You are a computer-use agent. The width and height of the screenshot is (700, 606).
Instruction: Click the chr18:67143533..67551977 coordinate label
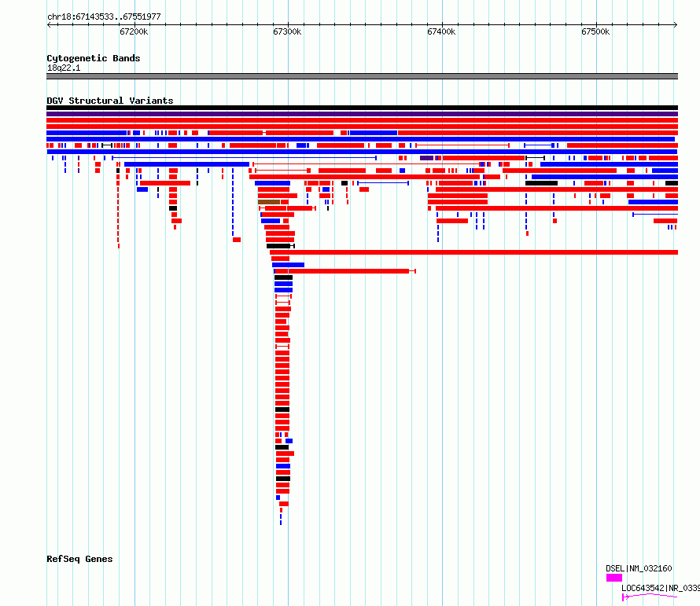pyautogui.click(x=104, y=17)
